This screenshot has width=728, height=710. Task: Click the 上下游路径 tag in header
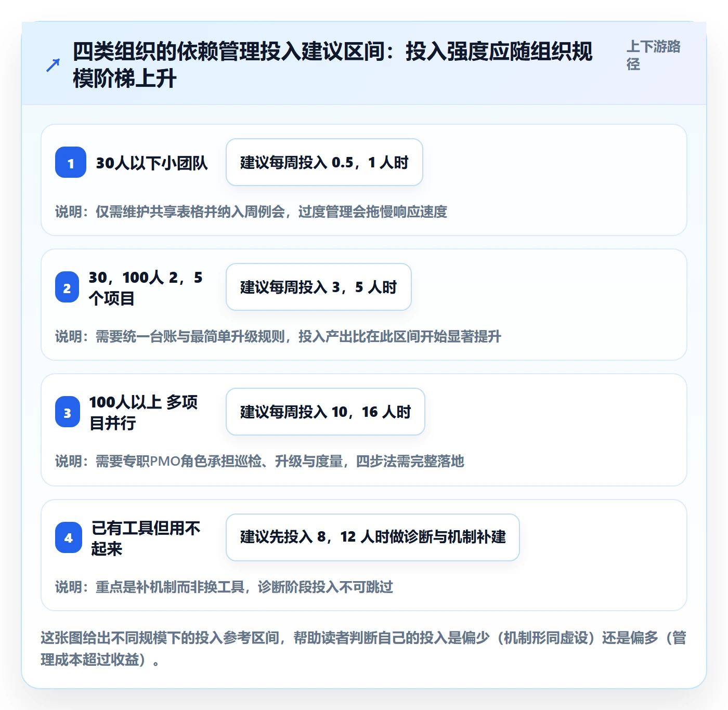tap(653, 56)
